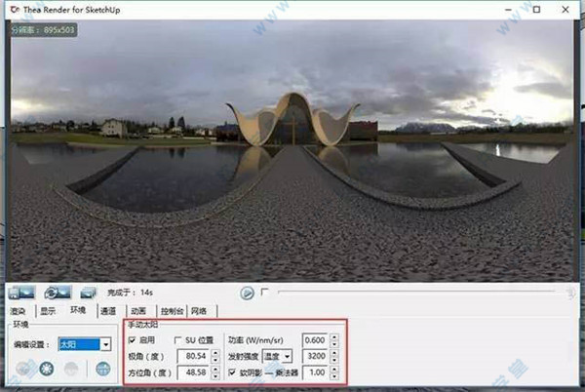The height and width of the screenshot is (392, 585).
Task: Click the temperature field 3200
Action: click(315, 356)
